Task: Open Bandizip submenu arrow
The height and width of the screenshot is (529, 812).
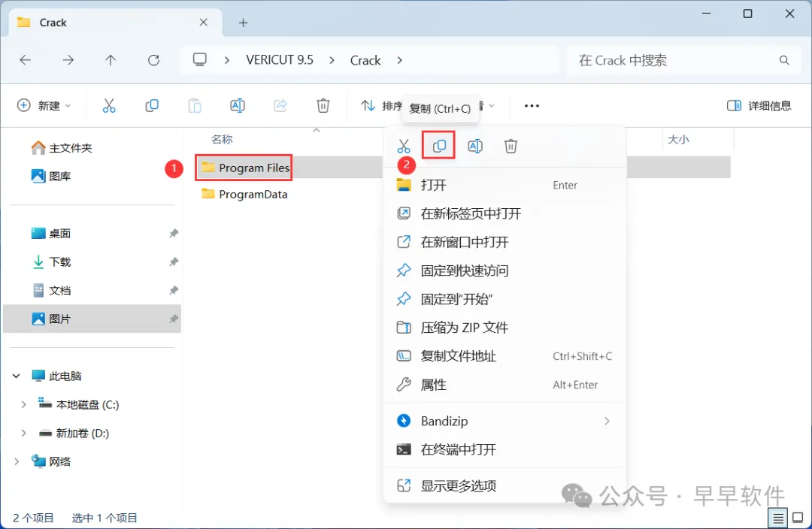Action: click(x=607, y=422)
